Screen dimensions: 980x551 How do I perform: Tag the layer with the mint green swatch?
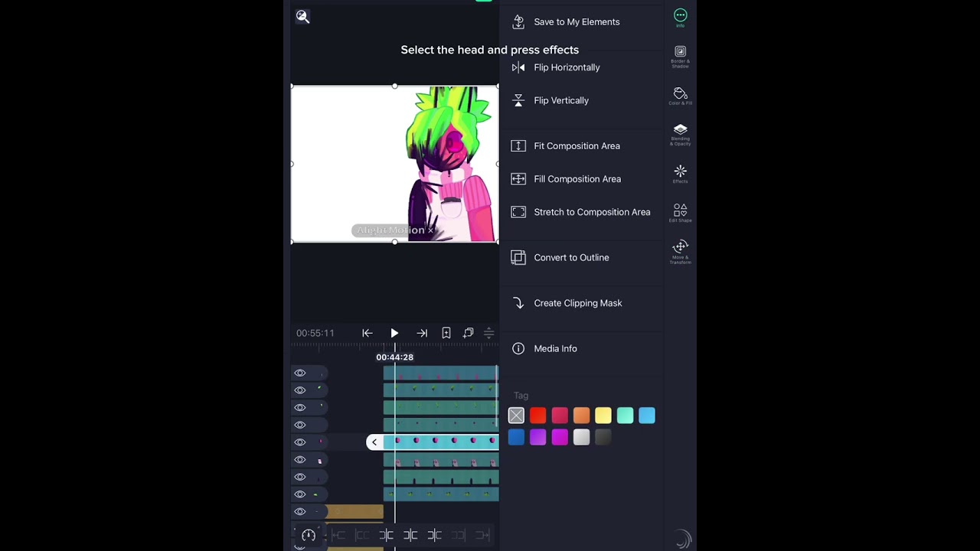coord(625,416)
